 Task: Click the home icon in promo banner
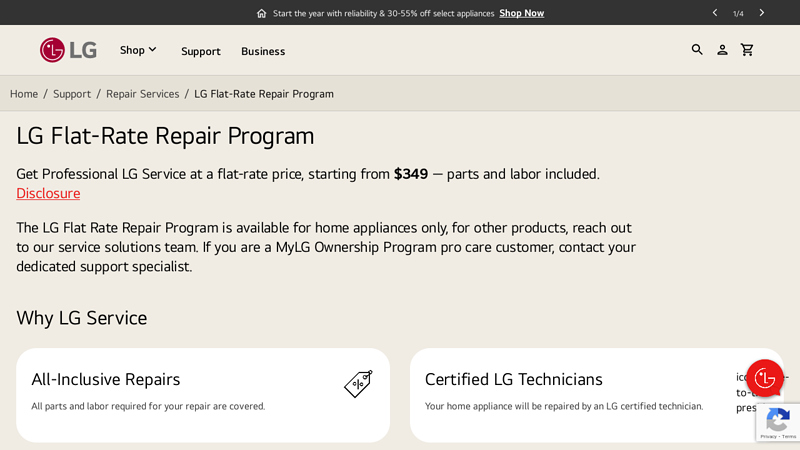[x=262, y=13]
